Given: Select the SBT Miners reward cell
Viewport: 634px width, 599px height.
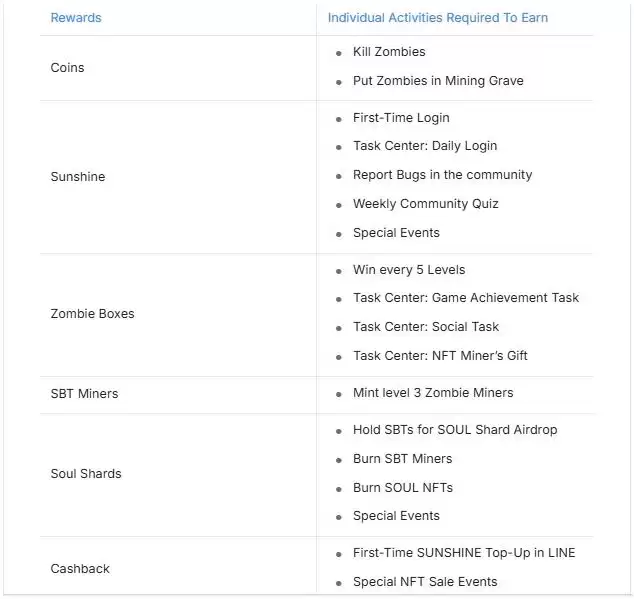Looking at the screenshot, I should [84, 394].
